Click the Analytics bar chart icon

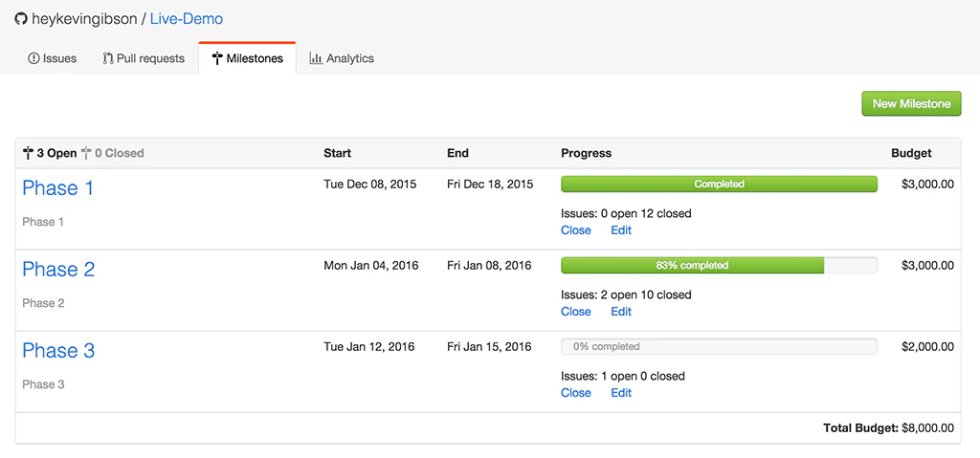(316, 58)
